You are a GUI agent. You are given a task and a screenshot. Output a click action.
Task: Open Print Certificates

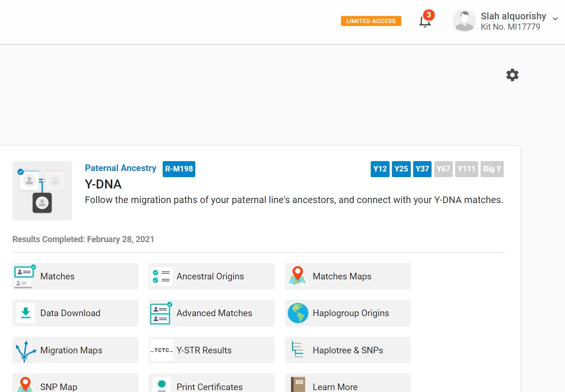(x=209, y=387)
